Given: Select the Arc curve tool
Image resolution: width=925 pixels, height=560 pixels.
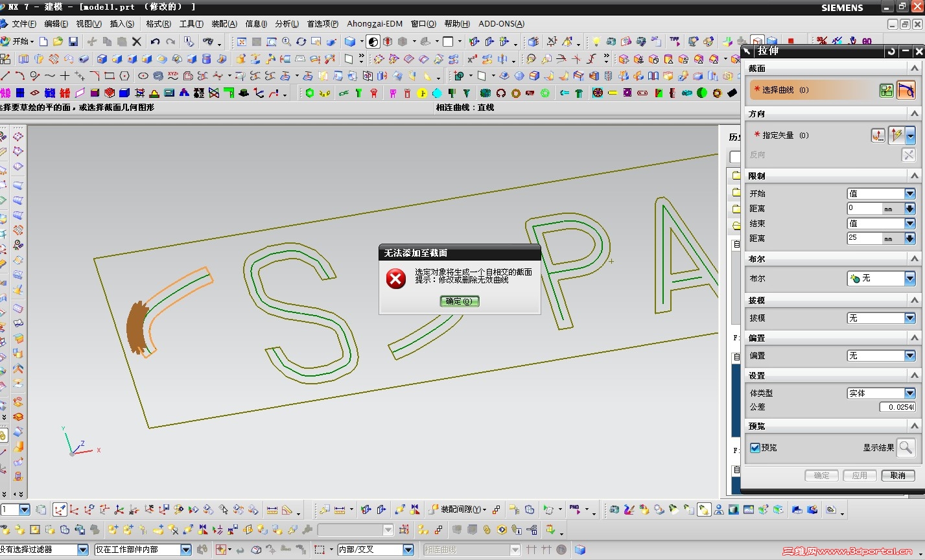Looking at the screenshot, I should pyautogui.click(x=20, y=76).
